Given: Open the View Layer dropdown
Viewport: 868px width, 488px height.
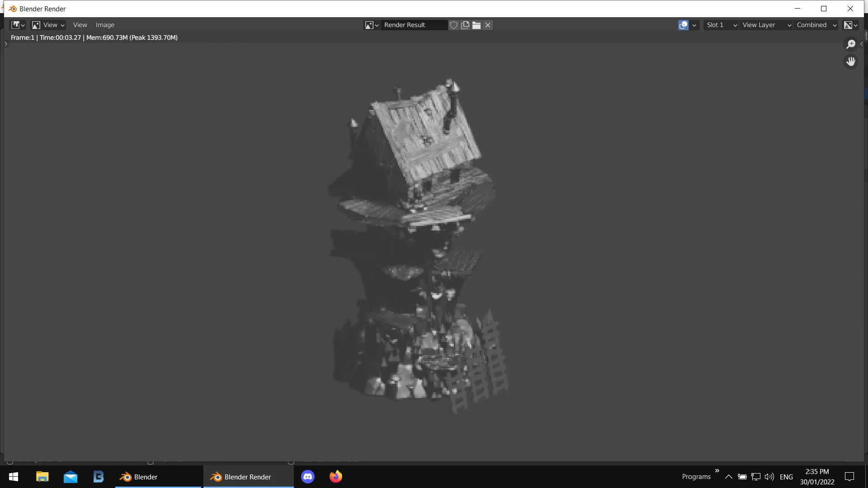Looking at the screenshot, I should 766,25.
